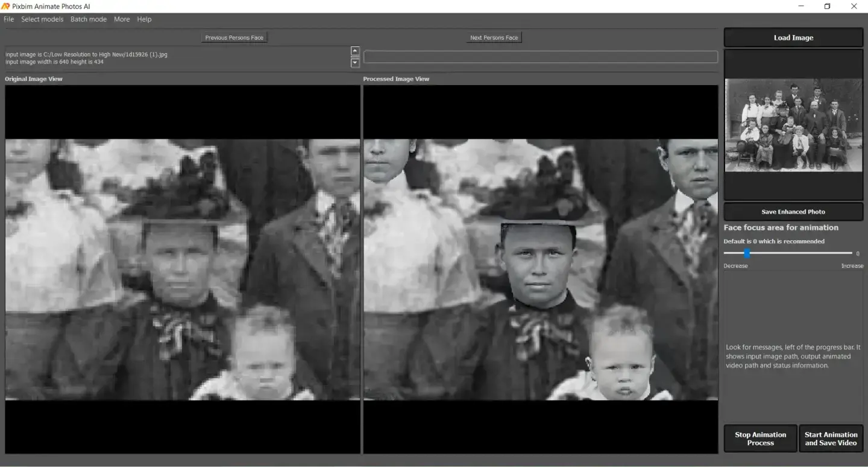Click the Pixbim app icon in title bar
This screenshot has height=467, width=868.
5,6
